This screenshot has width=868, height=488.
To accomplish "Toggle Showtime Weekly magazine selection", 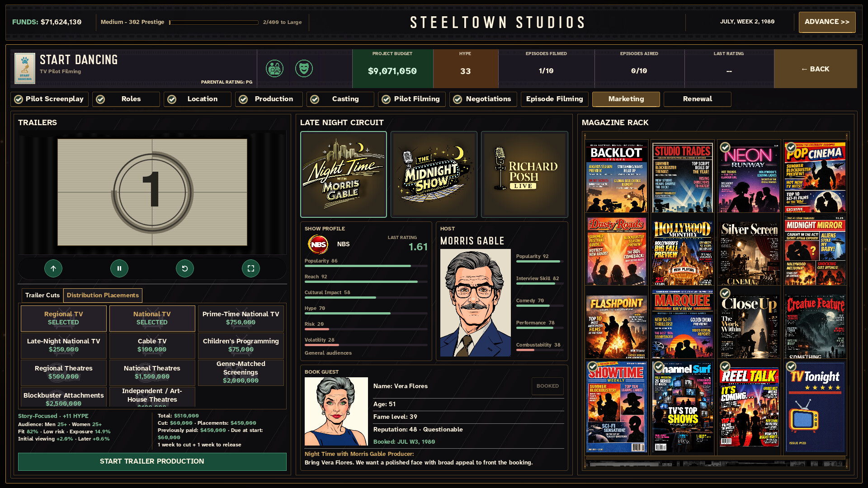I will [x=617, y=407].
